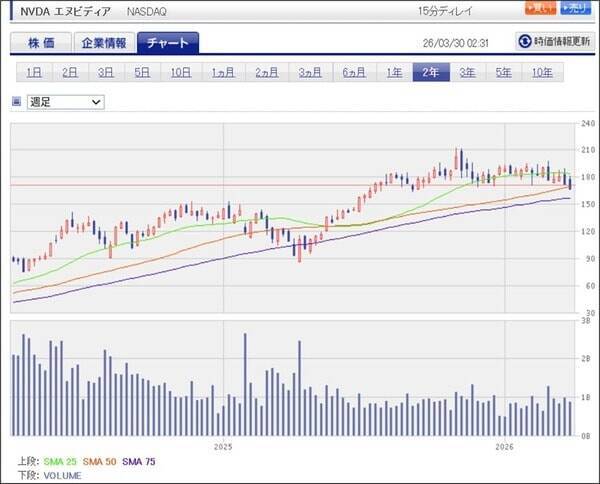Select the 2年 period button

tap(430, 72)
